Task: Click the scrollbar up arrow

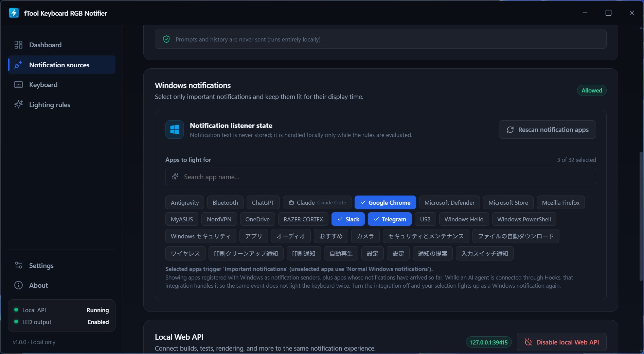Action: click(641, 28)
